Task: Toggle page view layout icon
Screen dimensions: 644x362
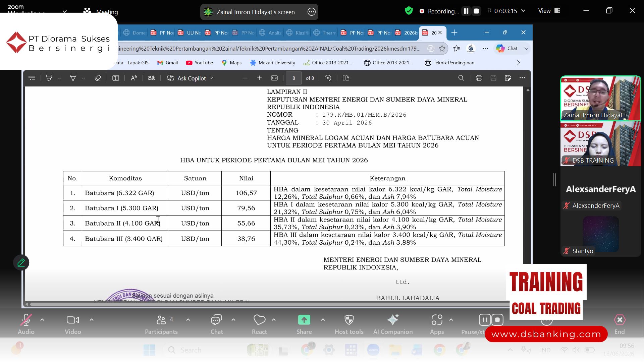Action: point(346,78)
